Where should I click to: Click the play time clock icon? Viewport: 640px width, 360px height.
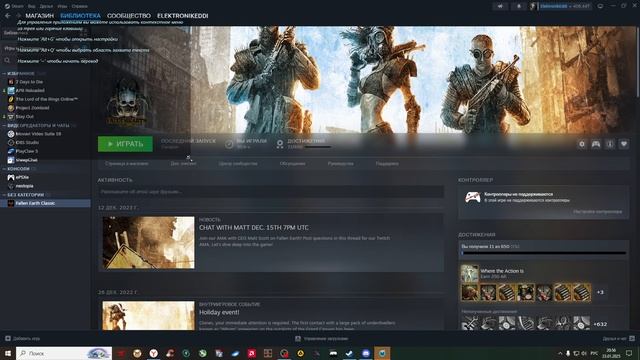click(x=229, y=144)
